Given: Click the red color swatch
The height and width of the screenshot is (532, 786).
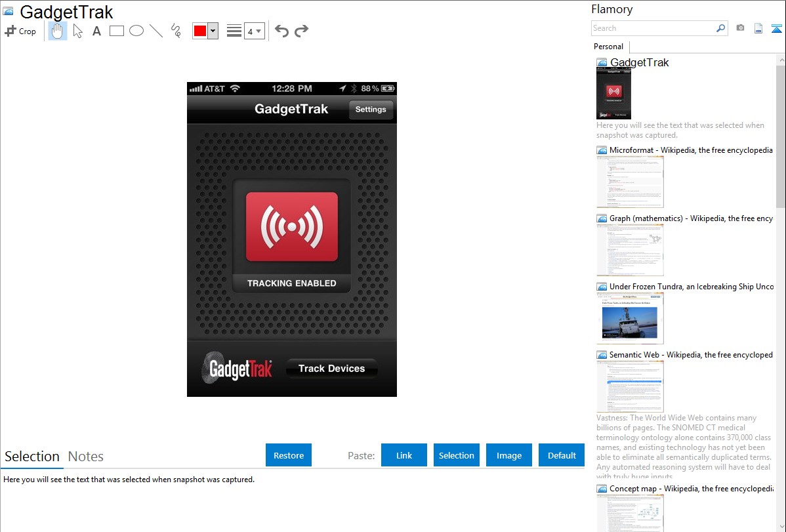Looking at the screenshot, I should (200, 31).
